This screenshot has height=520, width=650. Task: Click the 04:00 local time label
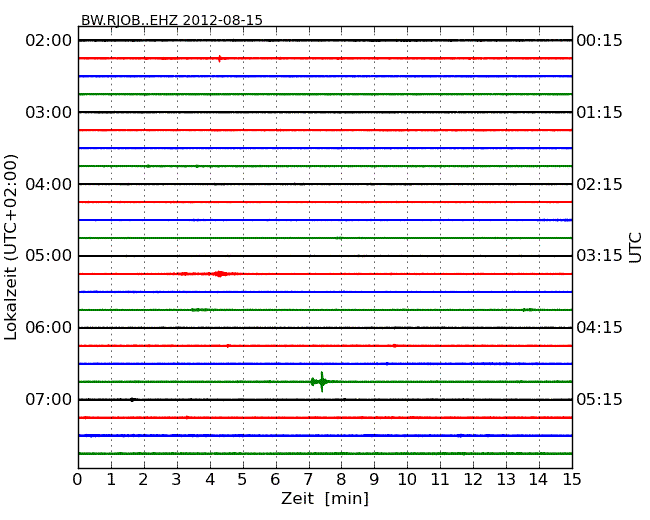(x=49, y=184)
